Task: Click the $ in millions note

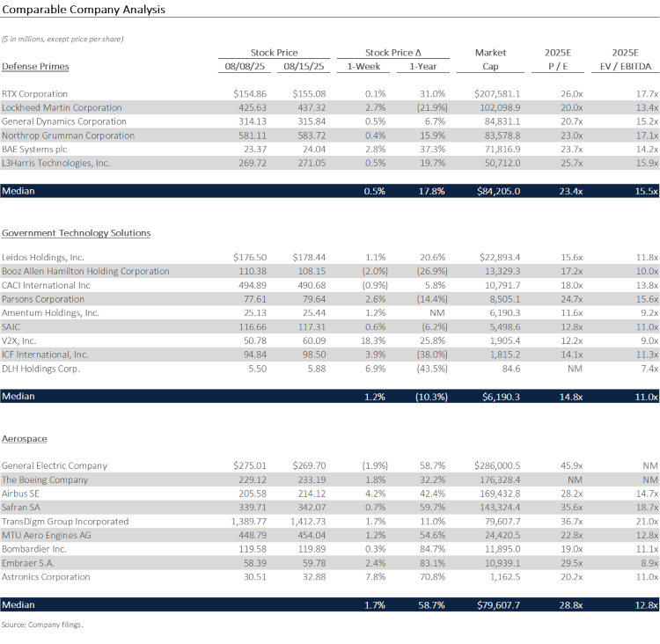Action: (62, 39)
